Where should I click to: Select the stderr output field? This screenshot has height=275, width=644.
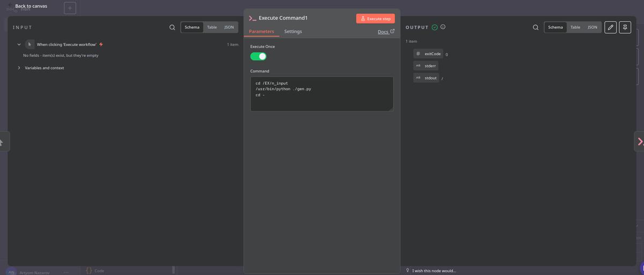[x=426, y=65]
